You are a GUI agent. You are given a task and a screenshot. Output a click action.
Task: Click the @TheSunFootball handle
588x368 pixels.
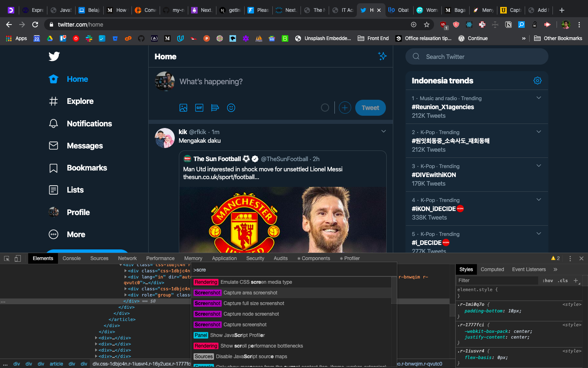pos(285,159)
